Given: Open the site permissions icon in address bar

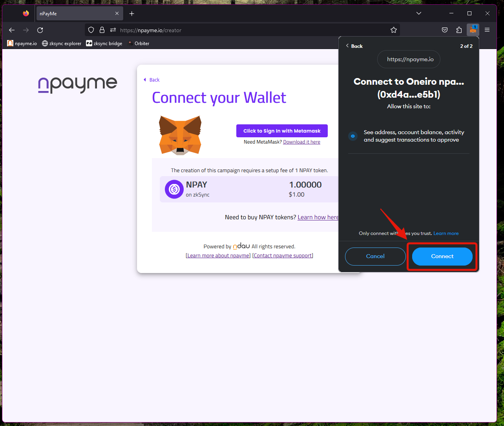Looking at the screenshot, I should (x=113, y=30).
